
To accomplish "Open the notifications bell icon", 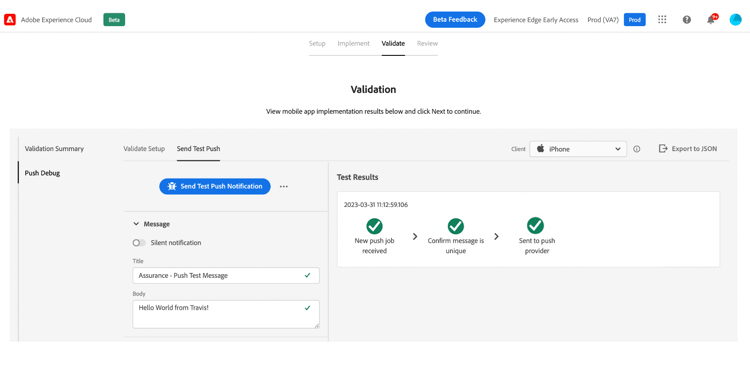I will 711,20.
